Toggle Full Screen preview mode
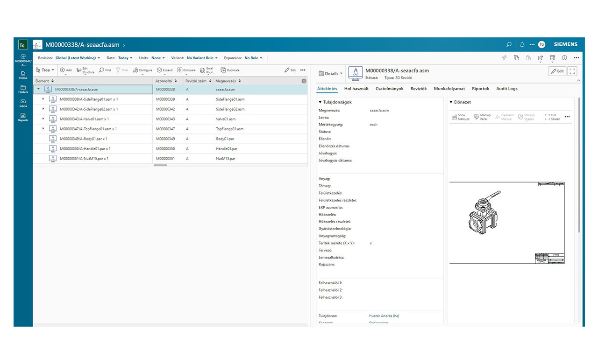This screenshot has height=364, width=598. pyautogui.click(x=552, y=117)
